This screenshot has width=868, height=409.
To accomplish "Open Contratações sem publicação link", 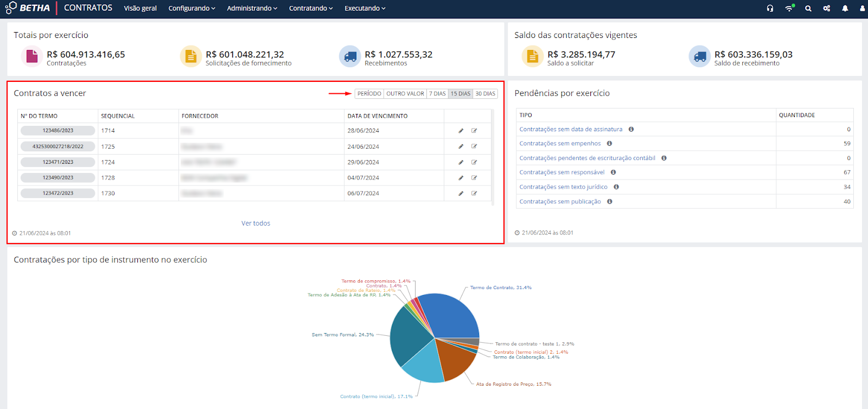I will tap(560, 202).
